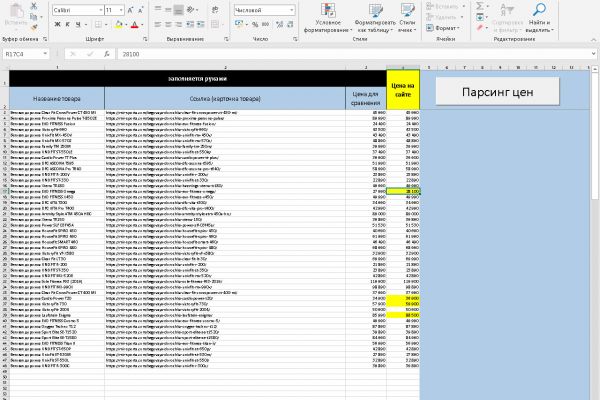
Task: Click the Удалить cells delete button
Action: pyautogui.click(x=445, y=17)
